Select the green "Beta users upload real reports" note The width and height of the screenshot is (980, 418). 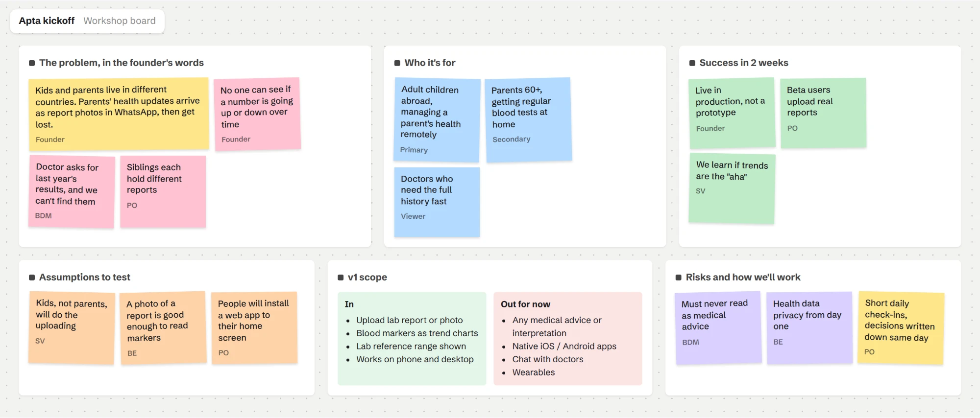click(x=823, y=113)
